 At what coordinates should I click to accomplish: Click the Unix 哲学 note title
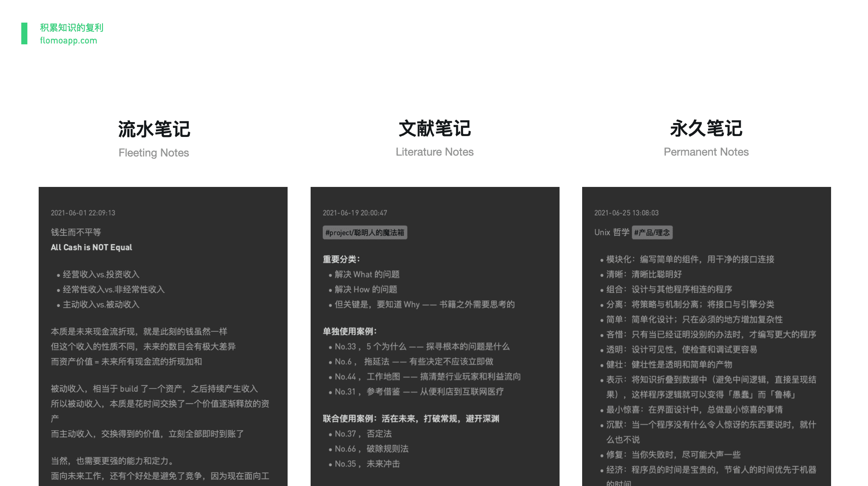611,232
